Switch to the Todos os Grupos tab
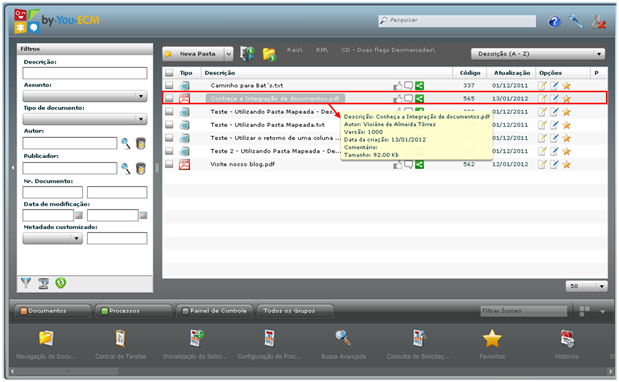 pos(295,311)
